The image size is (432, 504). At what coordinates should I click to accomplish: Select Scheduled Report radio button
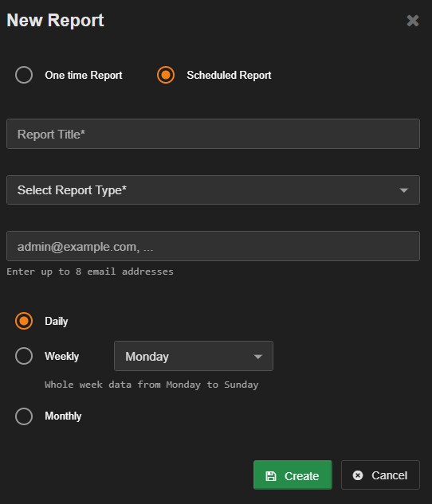click(166, 75)
